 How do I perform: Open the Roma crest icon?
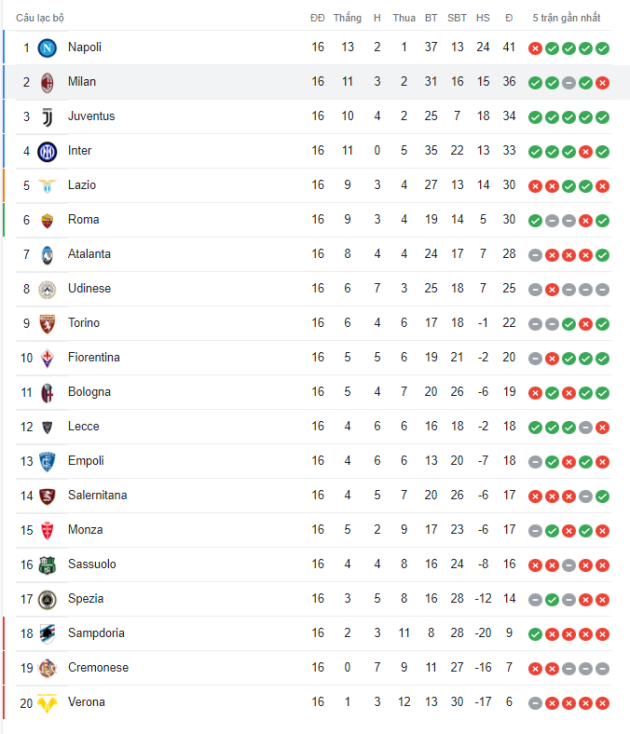pyautogui.click(x=47, y=220)
